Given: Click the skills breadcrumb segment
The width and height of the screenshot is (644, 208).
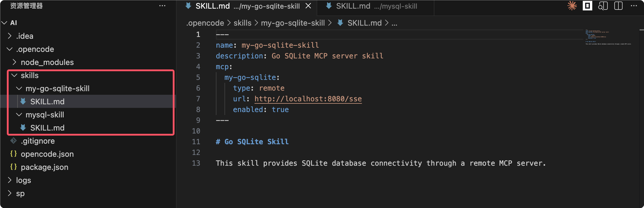Looking at the screenshot, I should coord(242,23).
